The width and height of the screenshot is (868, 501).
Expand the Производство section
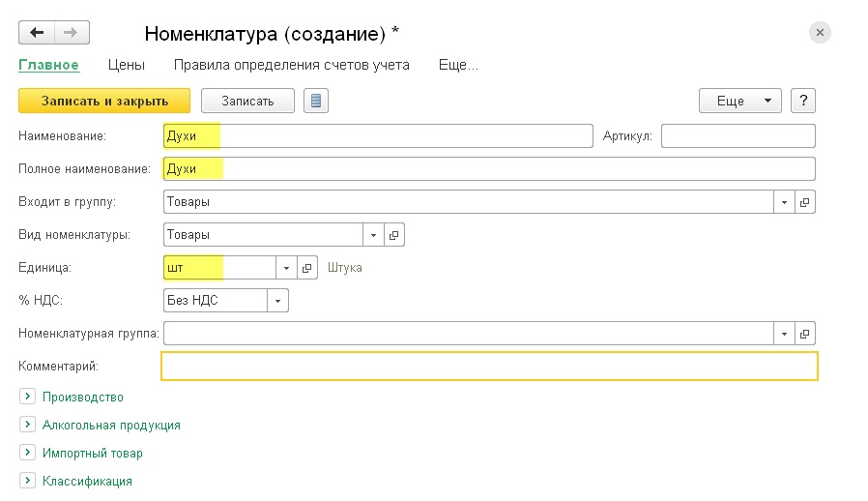click(27, 397)
